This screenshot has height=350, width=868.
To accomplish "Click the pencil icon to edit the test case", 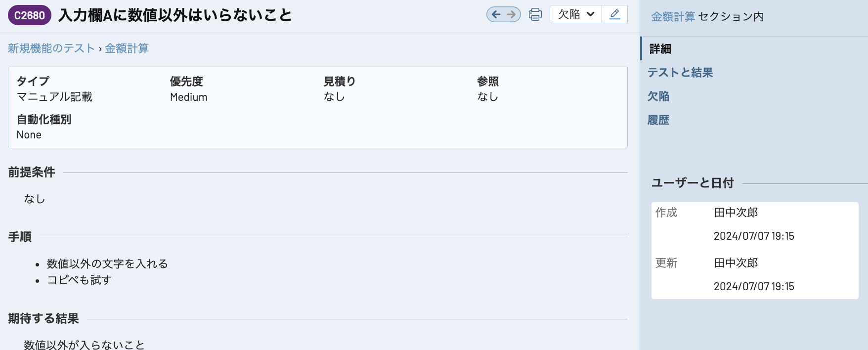I will coord(614,14).
